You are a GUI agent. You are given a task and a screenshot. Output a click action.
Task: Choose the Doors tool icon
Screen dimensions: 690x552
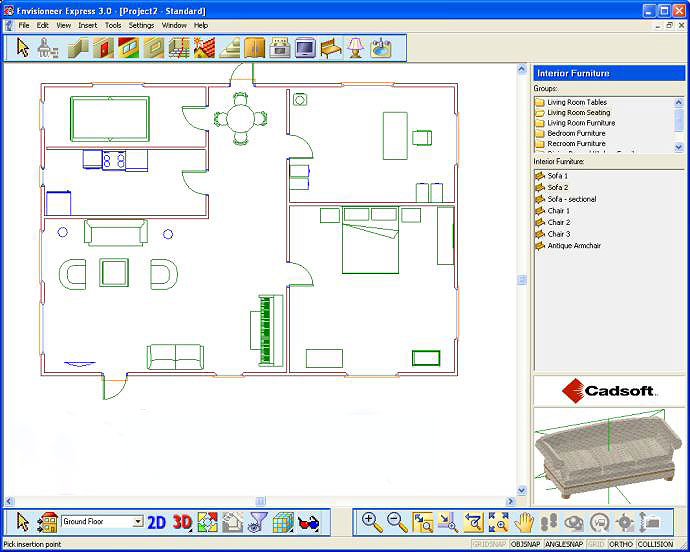click(103, 48)
